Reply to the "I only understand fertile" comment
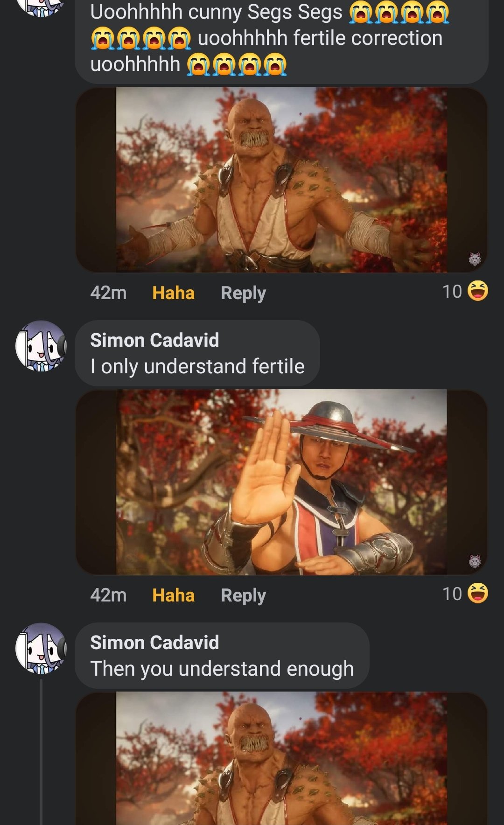Viewport: 504px width, 825px height. (243, 595)
